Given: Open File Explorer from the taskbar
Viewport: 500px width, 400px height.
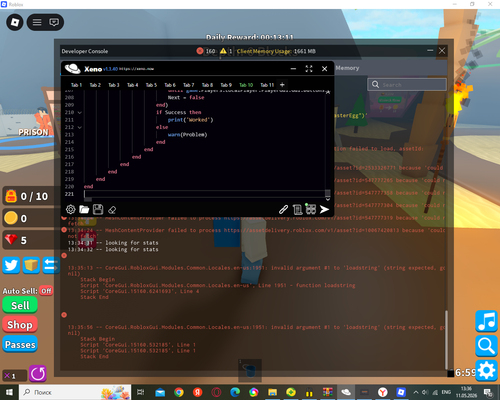Looking at the screenshot, I should pyautogui.click(x=272, y=392).
